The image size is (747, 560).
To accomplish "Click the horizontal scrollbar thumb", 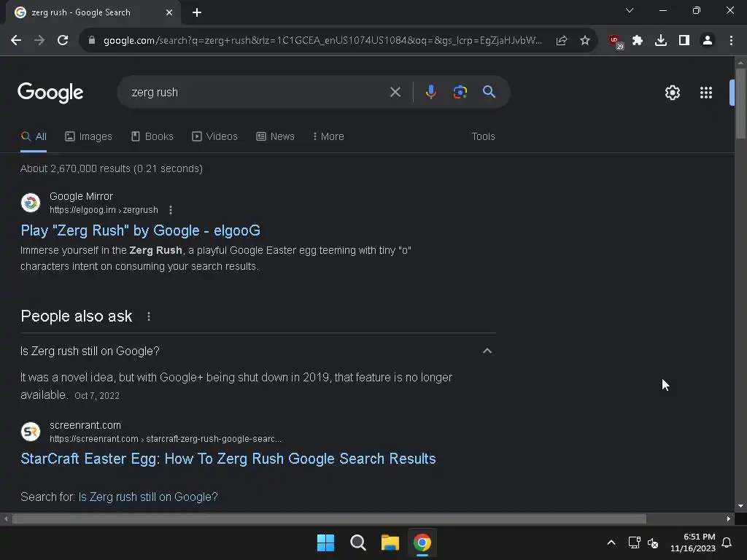I will coord(329,519).
